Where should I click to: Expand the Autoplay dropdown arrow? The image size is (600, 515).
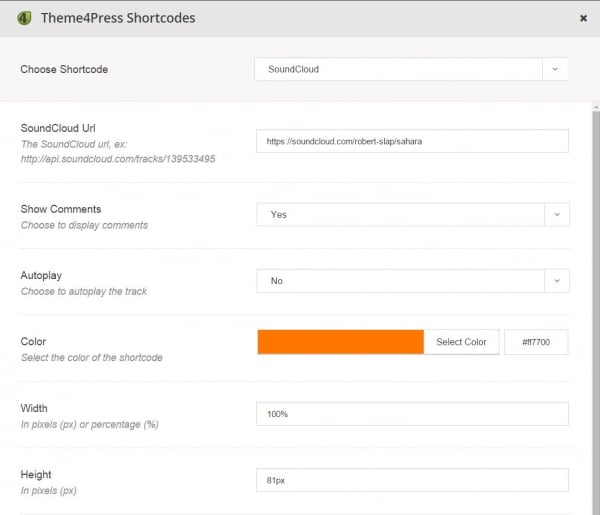click(x=557, y=281)
